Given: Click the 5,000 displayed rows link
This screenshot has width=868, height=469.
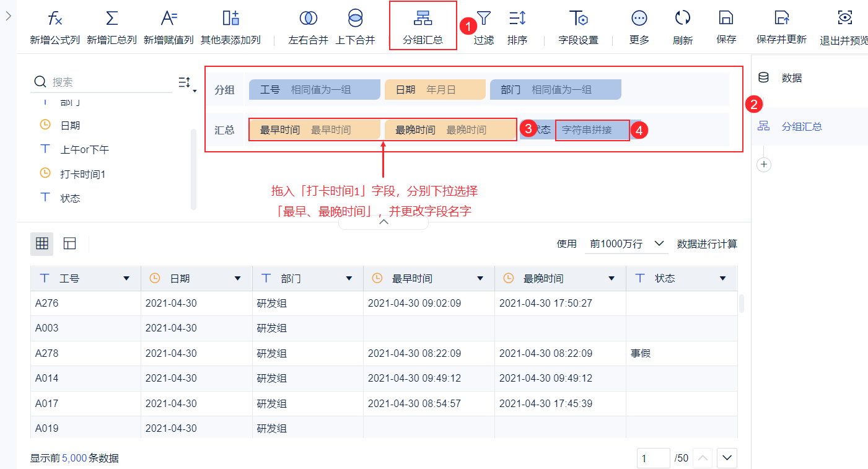Looking at the screenshot, I should click(x=74, y=458).
